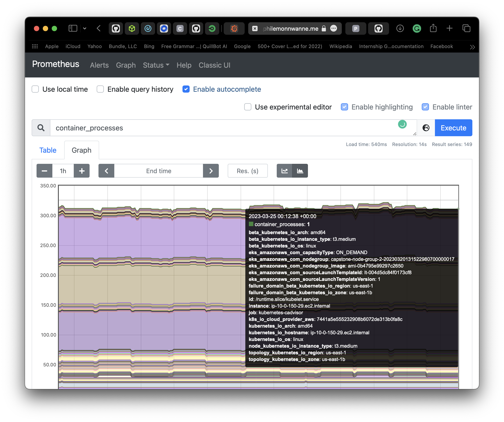Open the green cube pinned tab
This screenshot has height=422, width=504.
(x=132, y=29)
